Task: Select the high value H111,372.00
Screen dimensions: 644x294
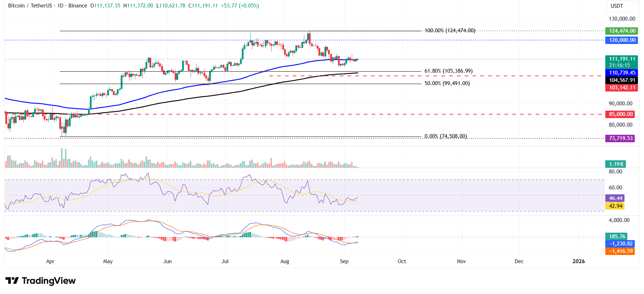Action: (x=138, y=6)
